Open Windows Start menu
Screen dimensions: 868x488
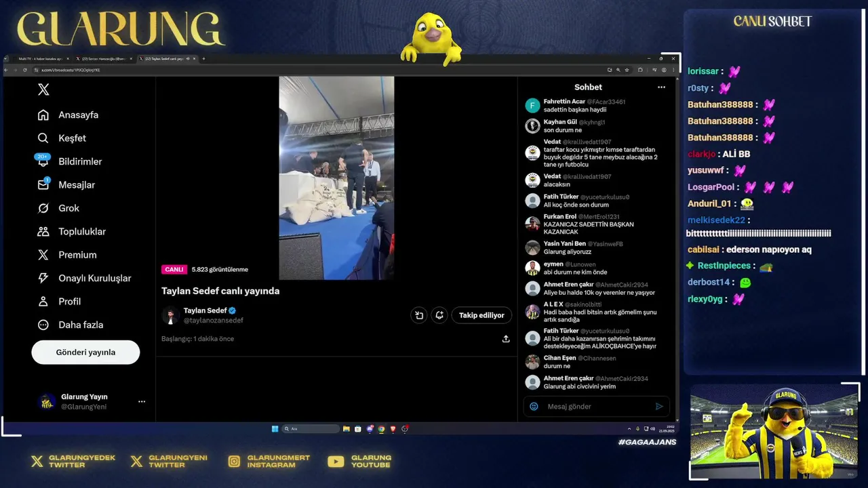pos(275,429)
